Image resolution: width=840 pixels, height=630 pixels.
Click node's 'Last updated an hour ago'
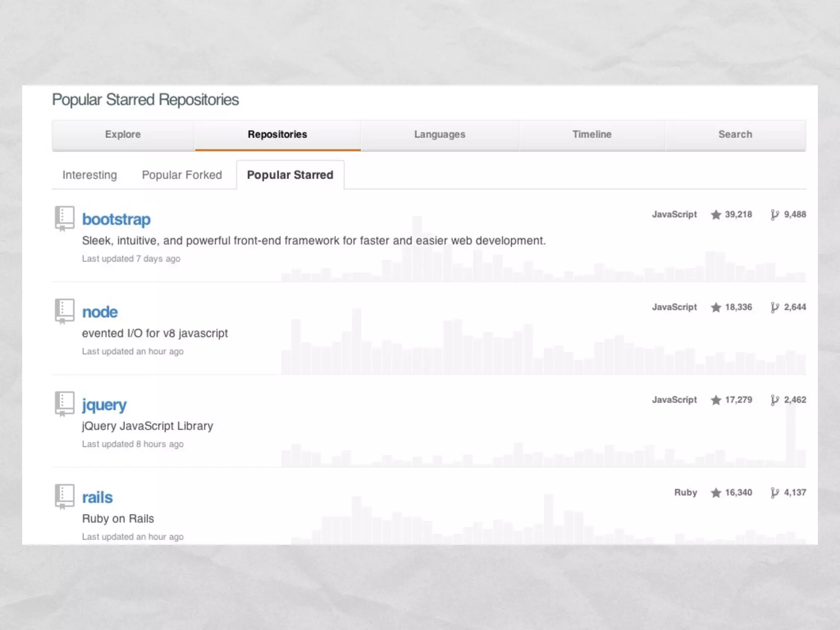(x=133, y=352)
